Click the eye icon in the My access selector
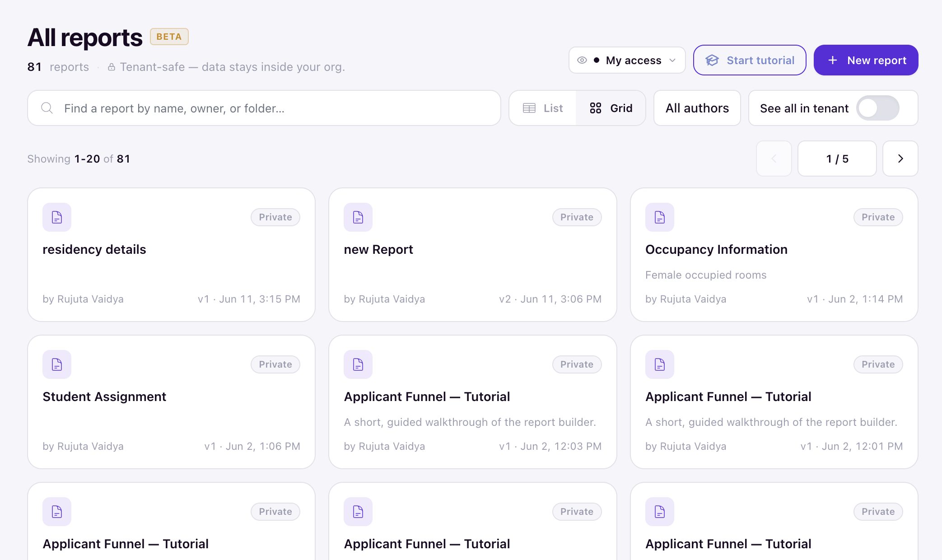This screenshot has width=942, height=560. pos(582,60)
